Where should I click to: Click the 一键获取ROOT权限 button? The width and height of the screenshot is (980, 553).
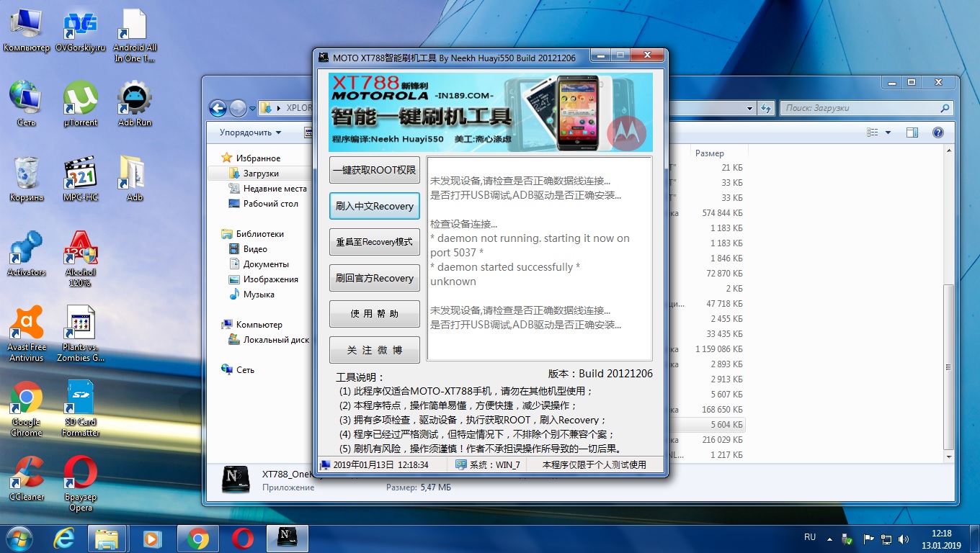tap(375, 170)
